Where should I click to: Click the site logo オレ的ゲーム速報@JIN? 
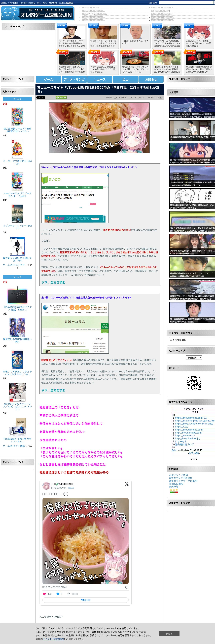coord(38,14)
